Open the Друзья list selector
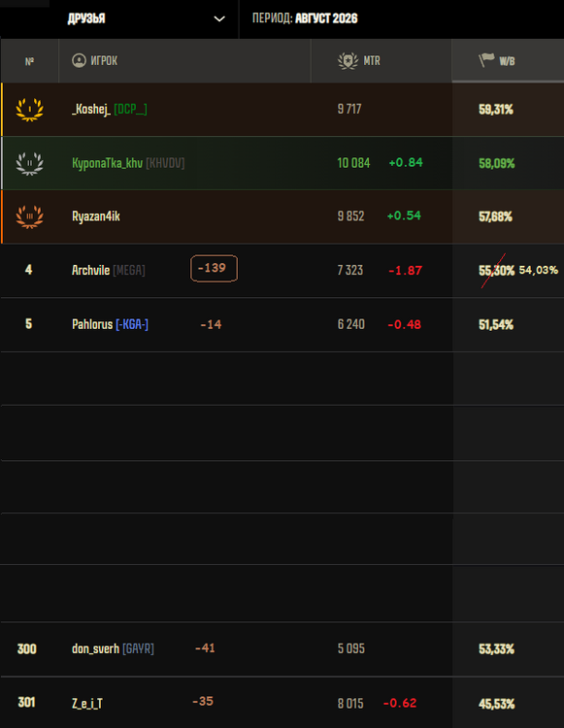The image size is (564, 728). coord(144,18)
